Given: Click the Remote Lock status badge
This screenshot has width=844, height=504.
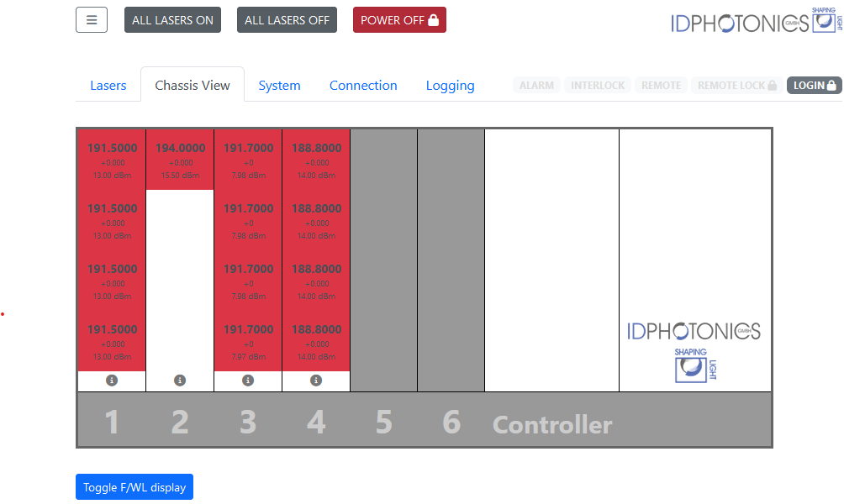Looking at the screenshot, I should pos(736,86).
